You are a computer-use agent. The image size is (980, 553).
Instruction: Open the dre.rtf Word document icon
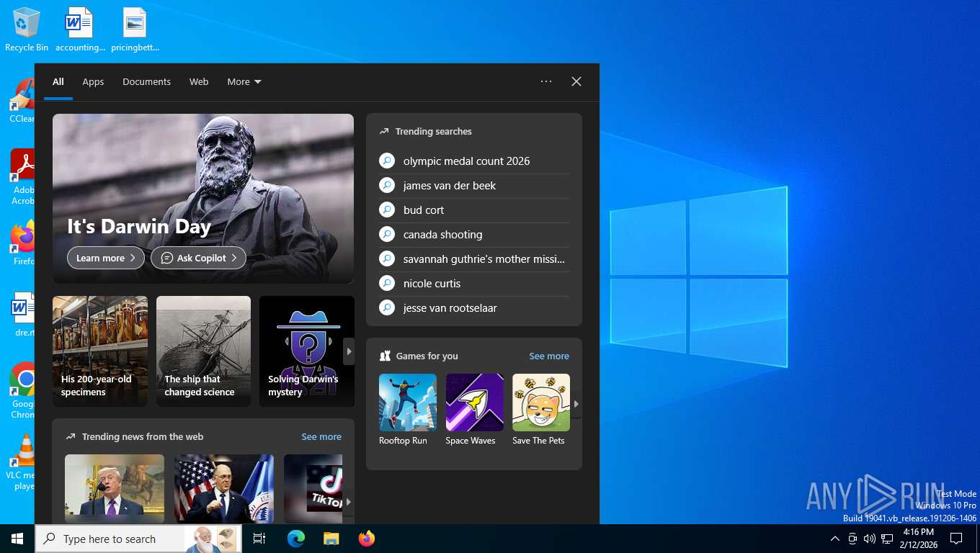tap(22, 315)
